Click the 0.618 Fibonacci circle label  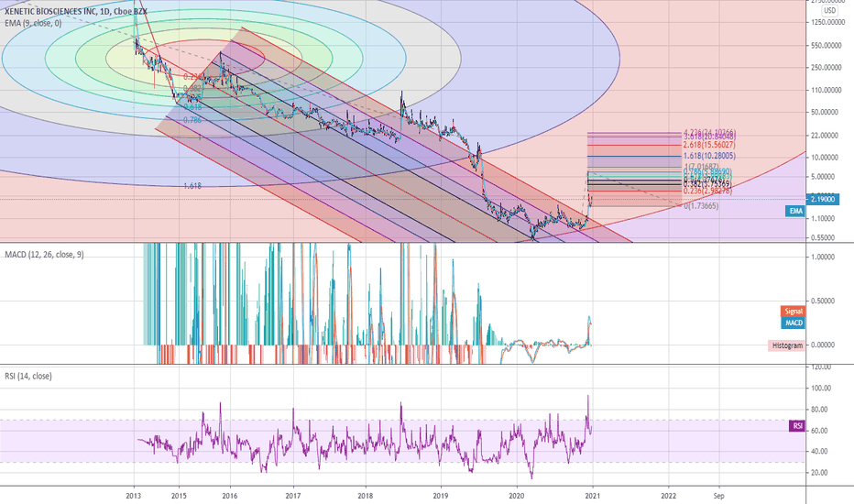pyautogui.click(x=192, y=107)
